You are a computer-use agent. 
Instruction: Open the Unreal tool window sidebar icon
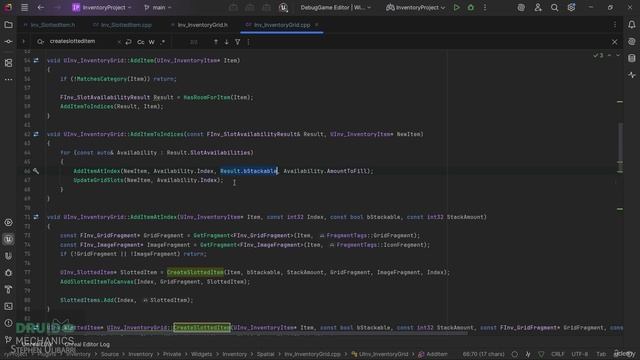click(8, 239)
